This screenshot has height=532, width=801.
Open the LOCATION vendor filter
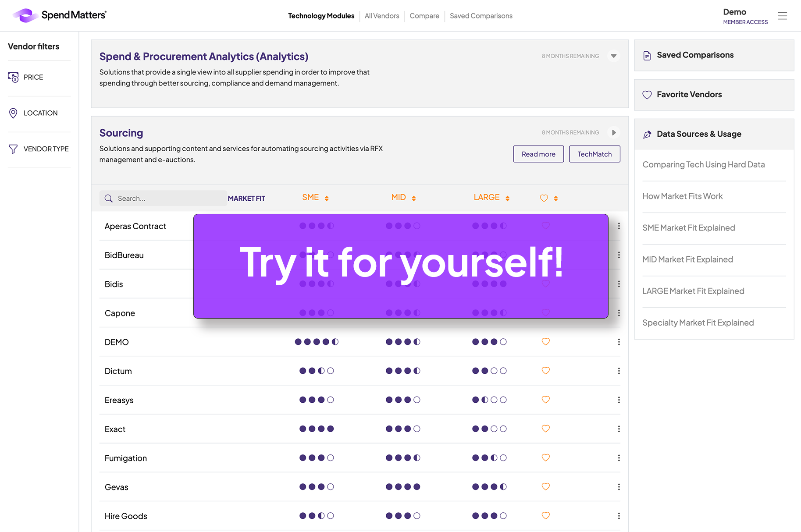pos(40,113)
